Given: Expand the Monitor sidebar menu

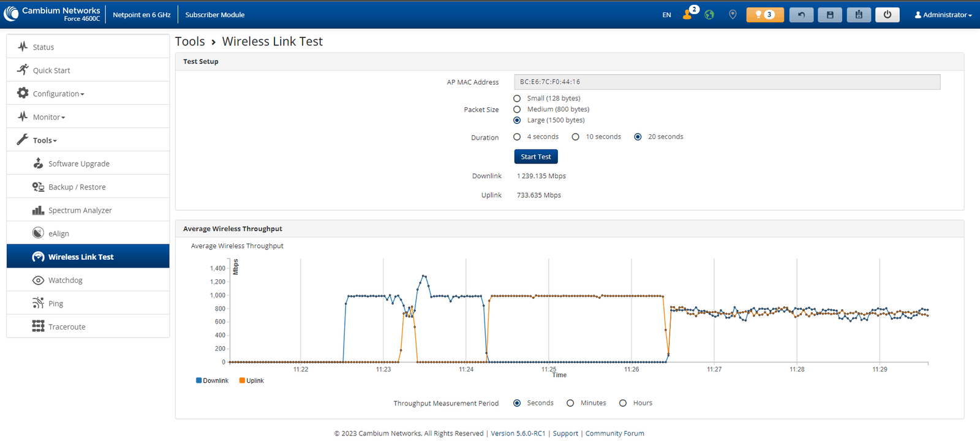Looking at the screenshot, I should [49, 117].
